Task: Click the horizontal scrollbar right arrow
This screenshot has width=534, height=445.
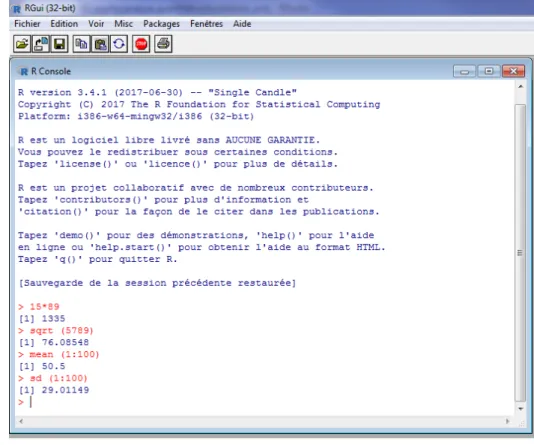Action: tap(507, 421)
